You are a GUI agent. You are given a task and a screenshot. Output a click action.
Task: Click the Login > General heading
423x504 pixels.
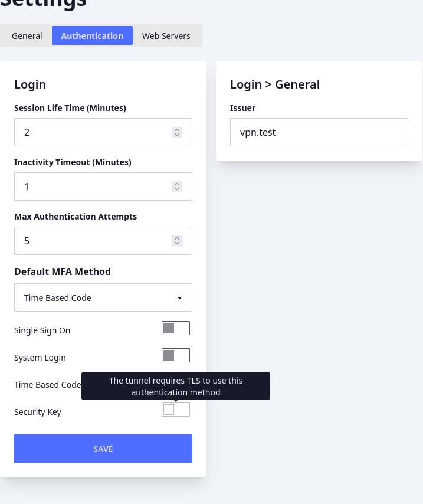275,84
